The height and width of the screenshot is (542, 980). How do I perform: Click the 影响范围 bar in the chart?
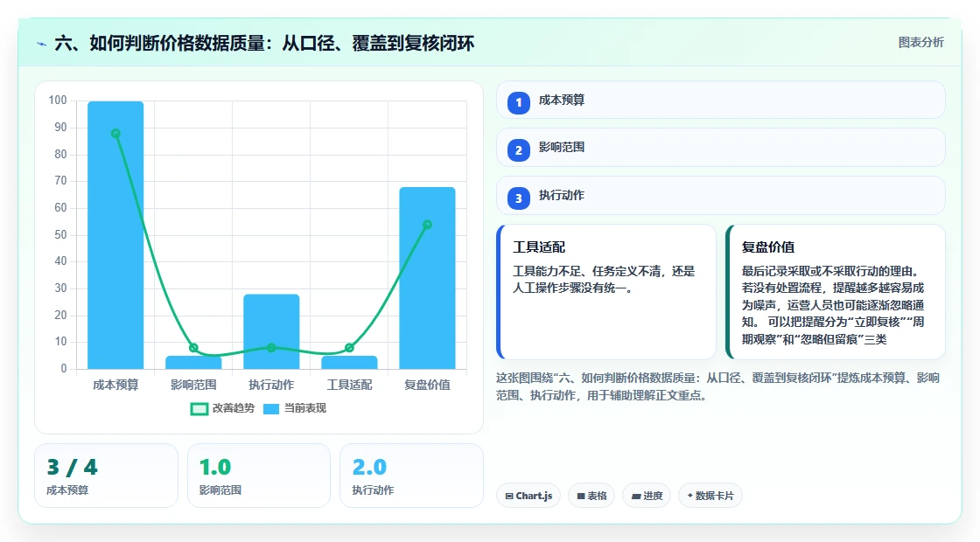coord(193,362)
